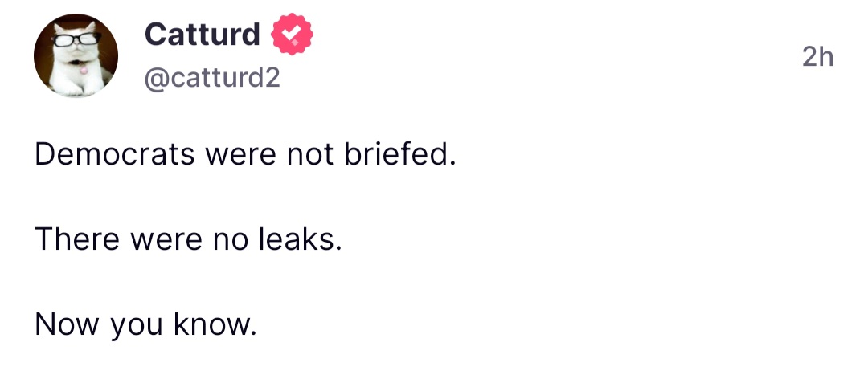Viewport: 868px width, 367px height.
Task: Click the word 'leaks.' in the post
Action: 300,239
